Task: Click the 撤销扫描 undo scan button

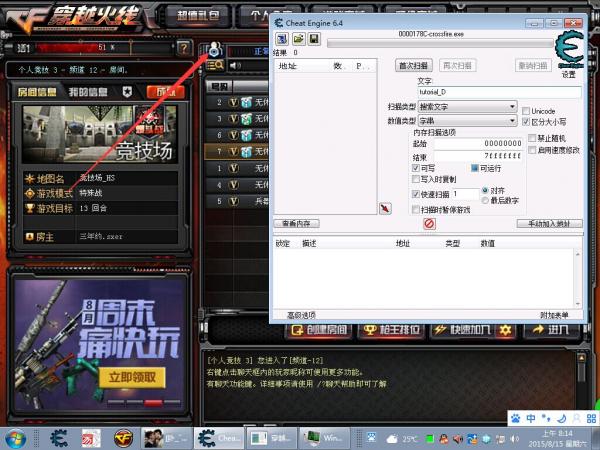Action: [x=533, y=65]
